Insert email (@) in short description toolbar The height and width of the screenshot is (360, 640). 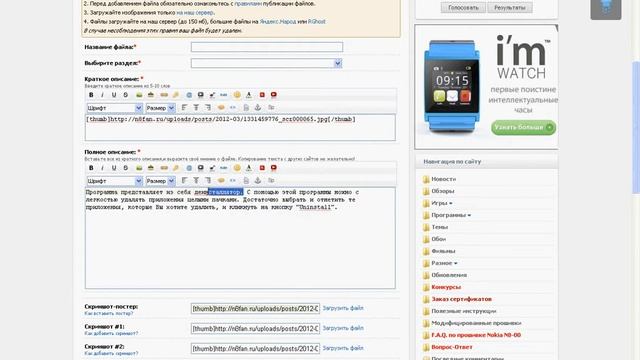189,95
